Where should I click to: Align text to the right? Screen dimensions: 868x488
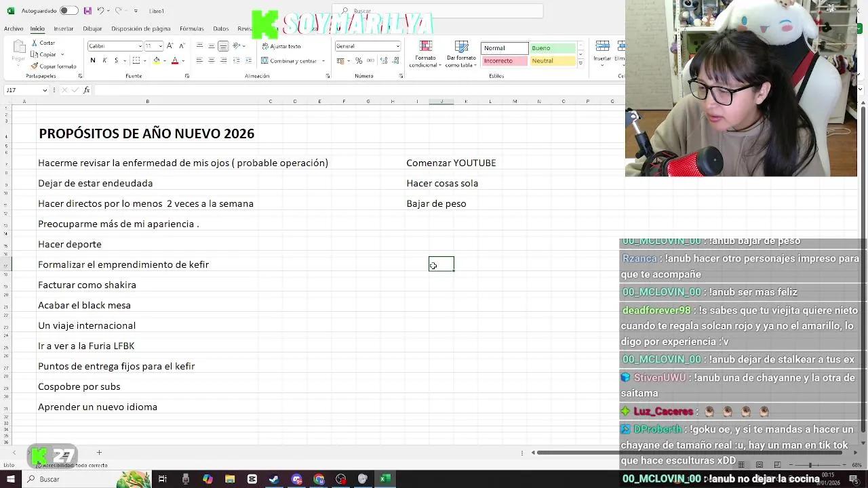tap(223, 60)
